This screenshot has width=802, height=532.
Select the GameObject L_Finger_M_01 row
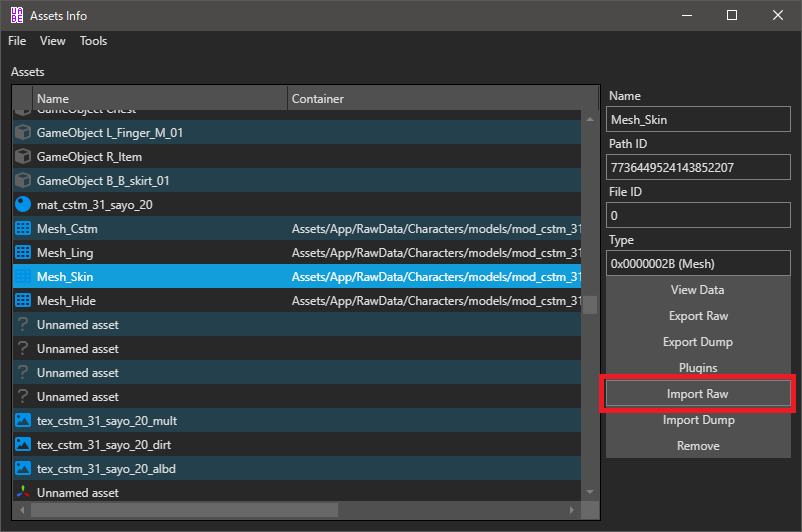[x=297, y=132]
